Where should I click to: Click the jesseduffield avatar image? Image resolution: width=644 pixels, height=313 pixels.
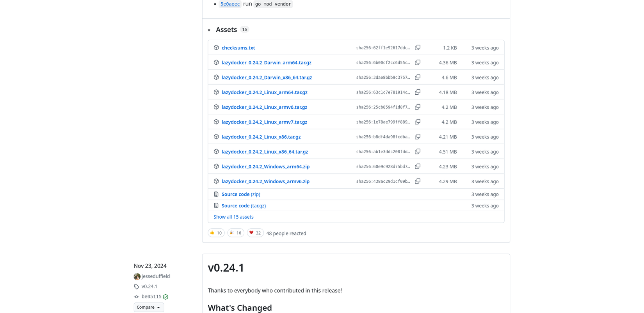tap(137, 276)
